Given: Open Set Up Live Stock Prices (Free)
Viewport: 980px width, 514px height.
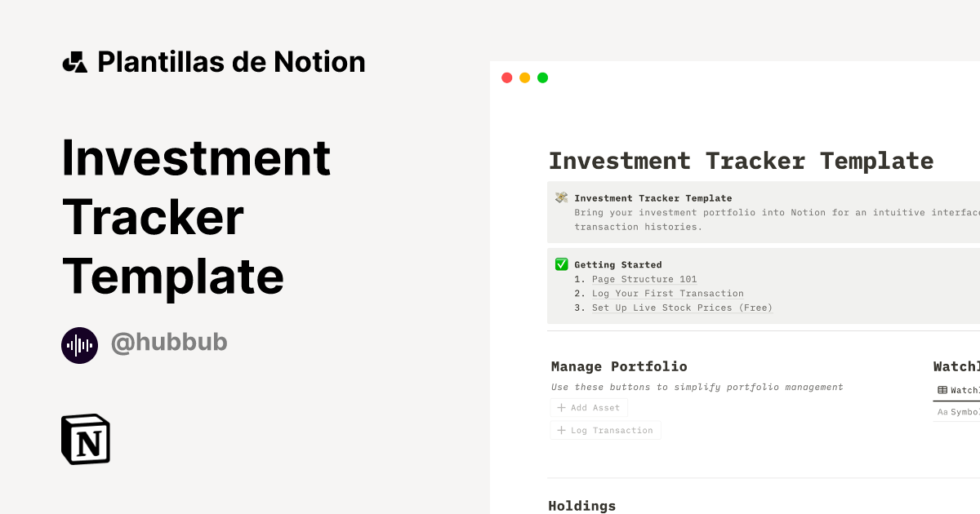Looking at the screenshot, I should [683, 308].
